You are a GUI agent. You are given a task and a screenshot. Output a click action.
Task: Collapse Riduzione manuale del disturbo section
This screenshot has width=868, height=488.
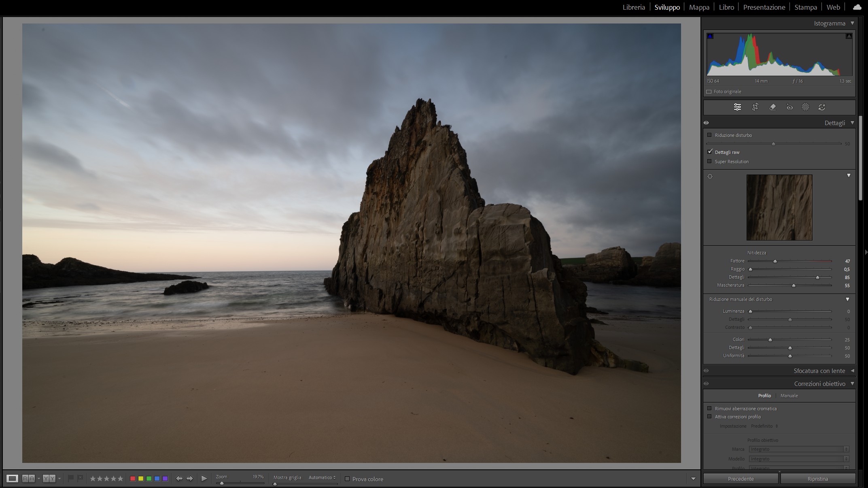click(x=847, y=300)
